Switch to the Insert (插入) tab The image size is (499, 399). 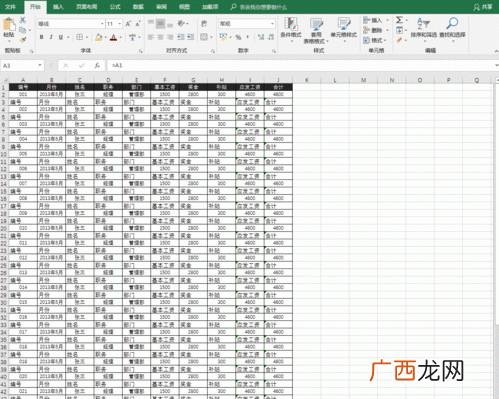[58, 7]
